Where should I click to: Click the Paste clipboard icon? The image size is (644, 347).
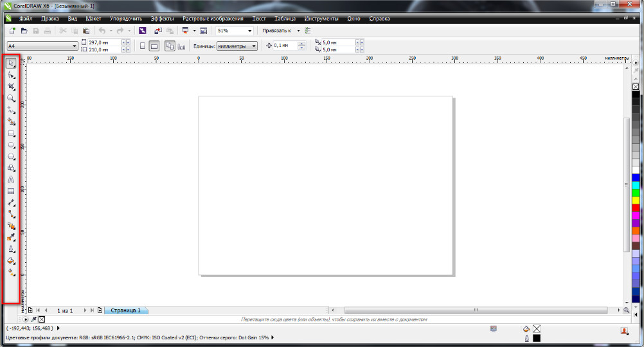(86, 31)
